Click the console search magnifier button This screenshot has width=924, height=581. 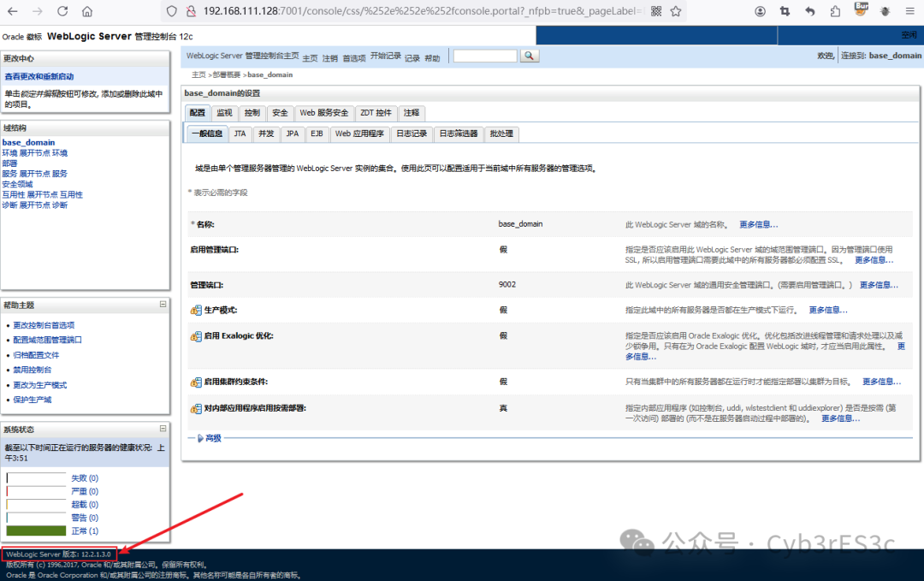(x=530, y=56)
